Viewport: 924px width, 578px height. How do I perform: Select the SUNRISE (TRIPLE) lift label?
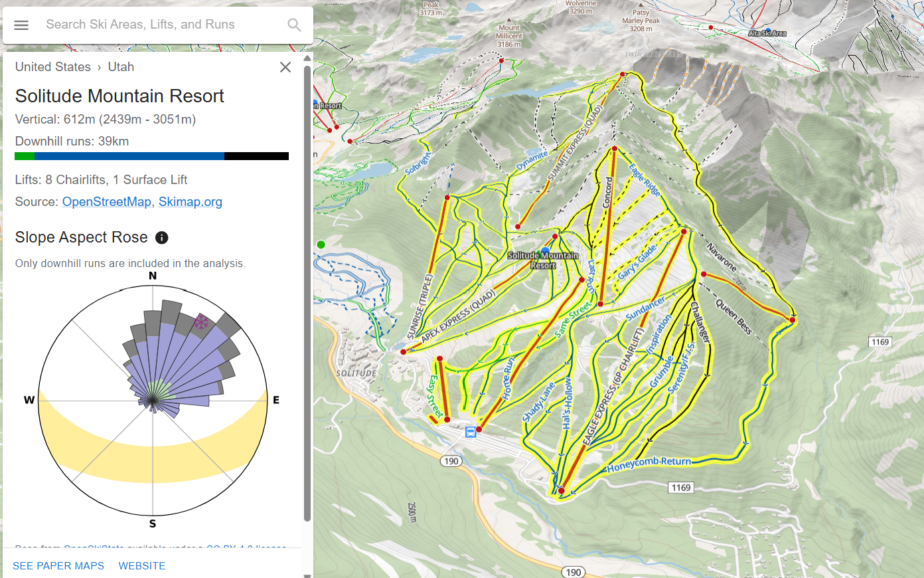420,307
